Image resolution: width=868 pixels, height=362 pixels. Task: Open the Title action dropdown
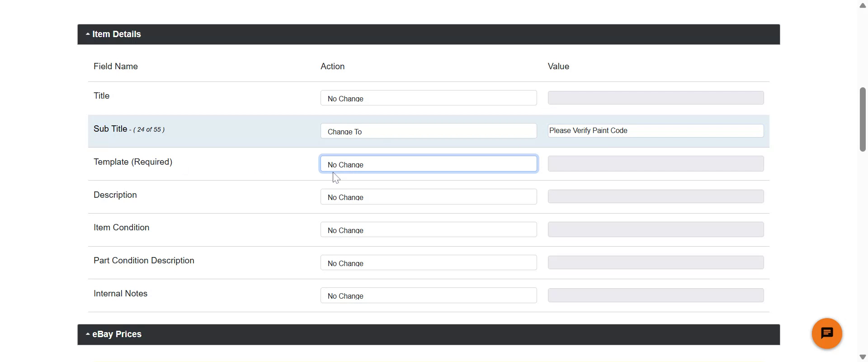click(x=428, y=98)
